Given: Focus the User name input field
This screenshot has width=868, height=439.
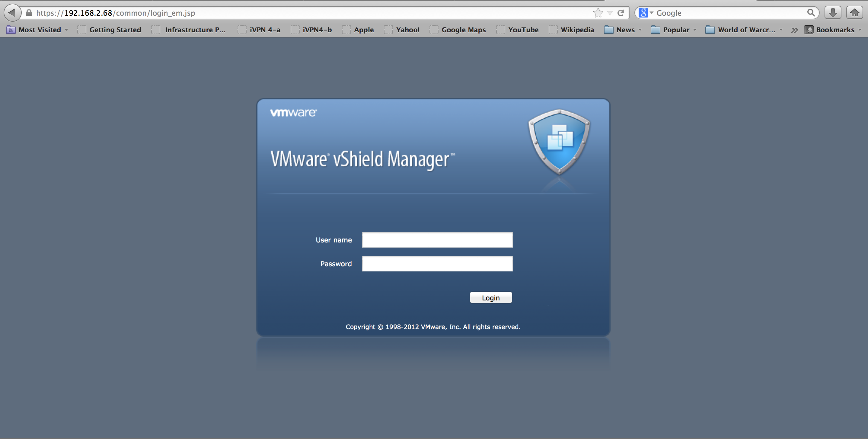Looking at the screenshot, I should 437,240.
